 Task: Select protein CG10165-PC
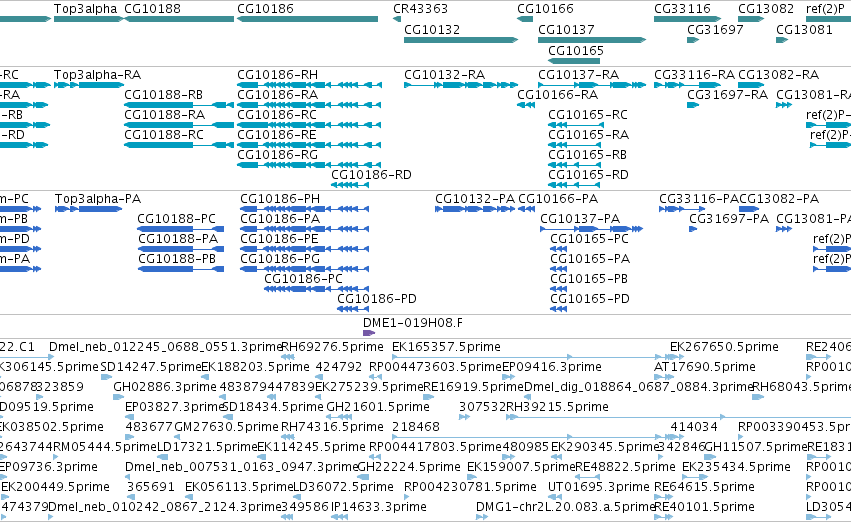point(589,239)
